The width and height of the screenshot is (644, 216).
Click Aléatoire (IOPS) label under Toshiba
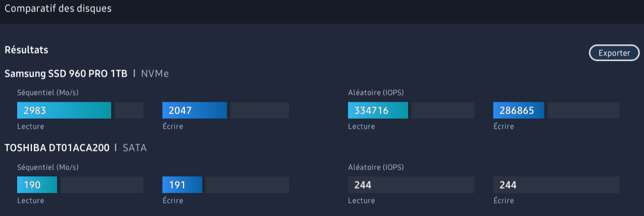[x=376, y=167]
